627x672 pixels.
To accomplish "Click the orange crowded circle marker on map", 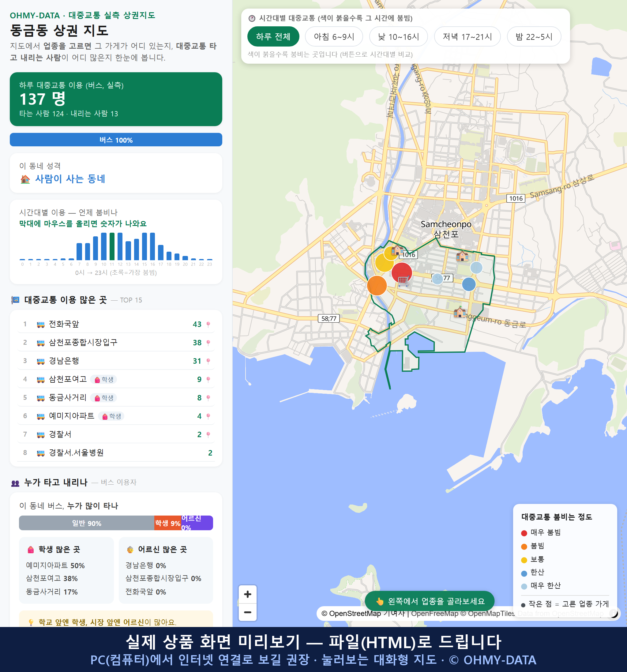I will (x=377, y=286).
